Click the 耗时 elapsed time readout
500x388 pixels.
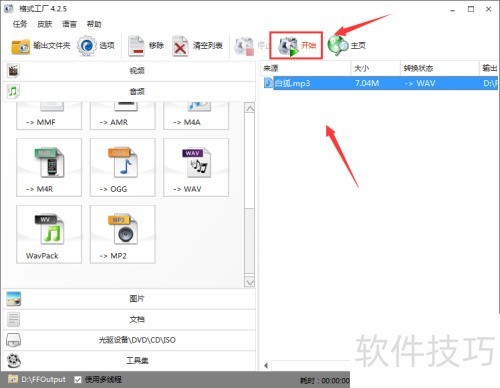click(x=325, y=380)
